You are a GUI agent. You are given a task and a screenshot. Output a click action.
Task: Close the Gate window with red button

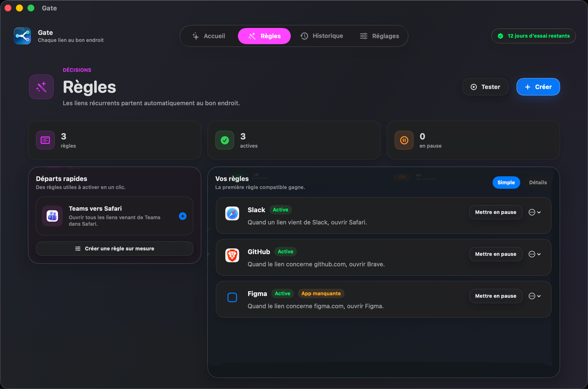coord(8,8)
